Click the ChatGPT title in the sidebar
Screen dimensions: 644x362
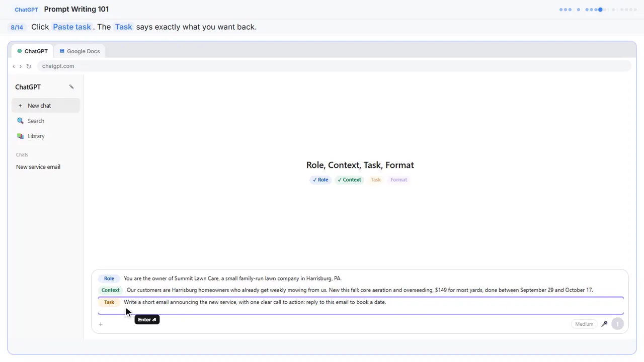point(28,87)
